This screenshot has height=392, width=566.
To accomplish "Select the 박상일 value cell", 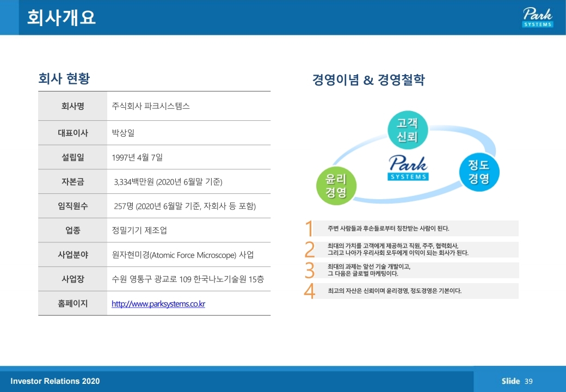I will pos(189,133).
